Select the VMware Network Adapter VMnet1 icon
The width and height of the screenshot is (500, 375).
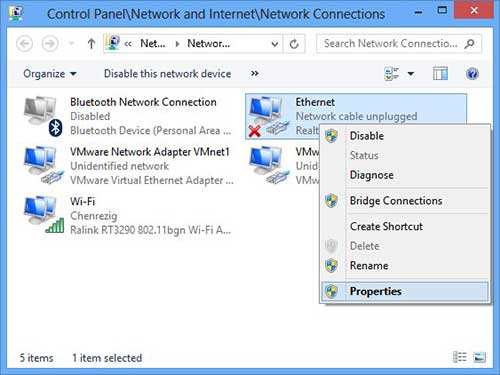click(43, 165)
